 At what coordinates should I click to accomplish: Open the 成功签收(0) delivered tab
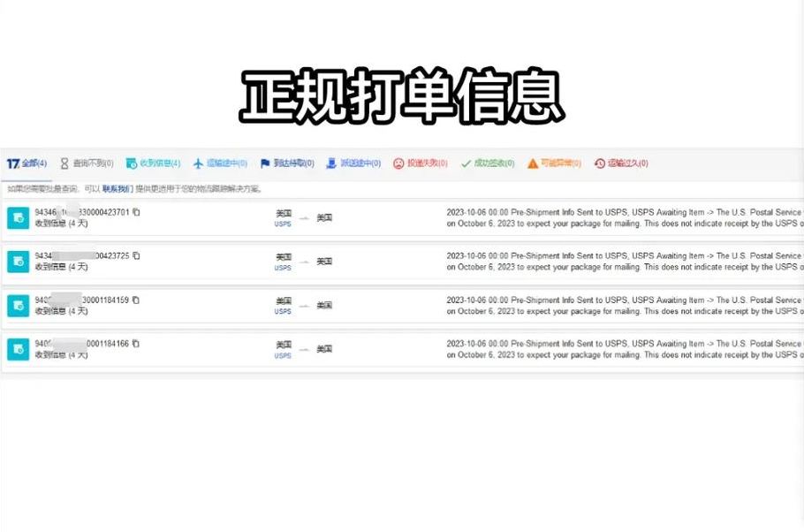[487, 163]
